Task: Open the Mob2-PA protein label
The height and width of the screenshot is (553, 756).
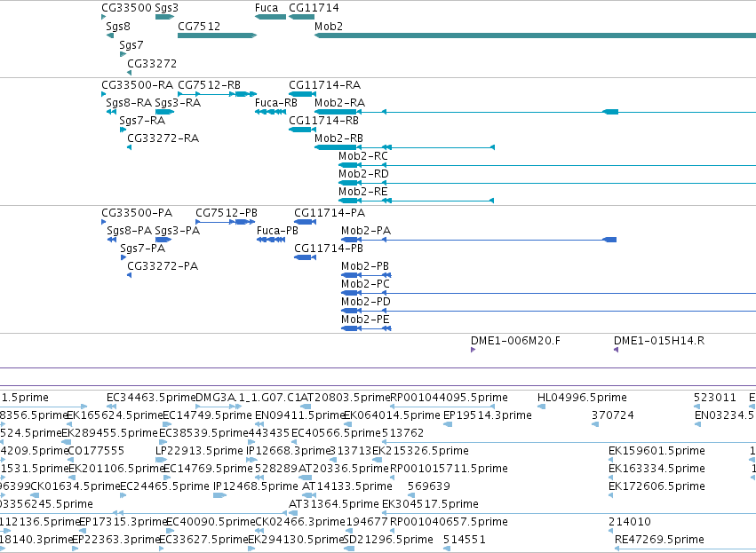Action: coord(366,230)
